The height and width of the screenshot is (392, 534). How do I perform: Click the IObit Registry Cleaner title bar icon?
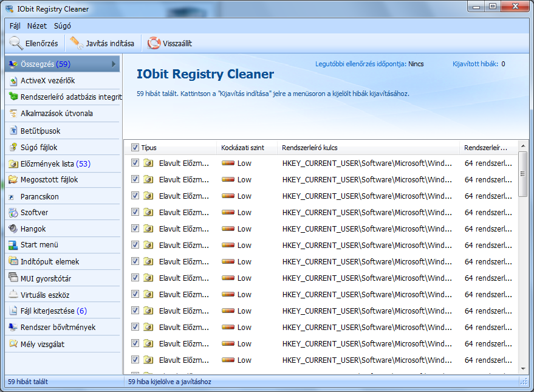(10, 9)
